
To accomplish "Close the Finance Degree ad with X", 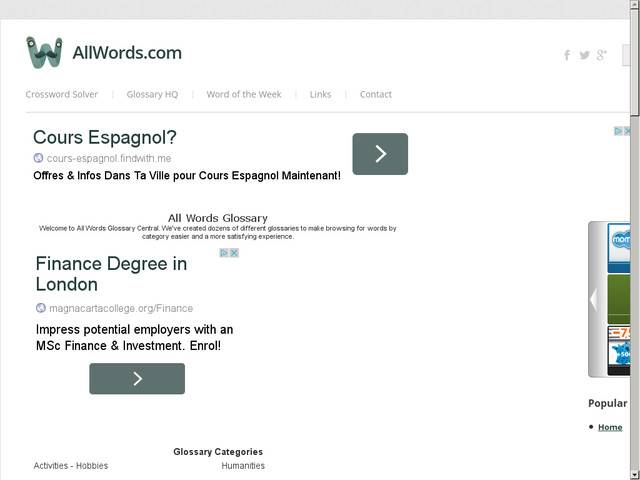I will coord(234,253).
